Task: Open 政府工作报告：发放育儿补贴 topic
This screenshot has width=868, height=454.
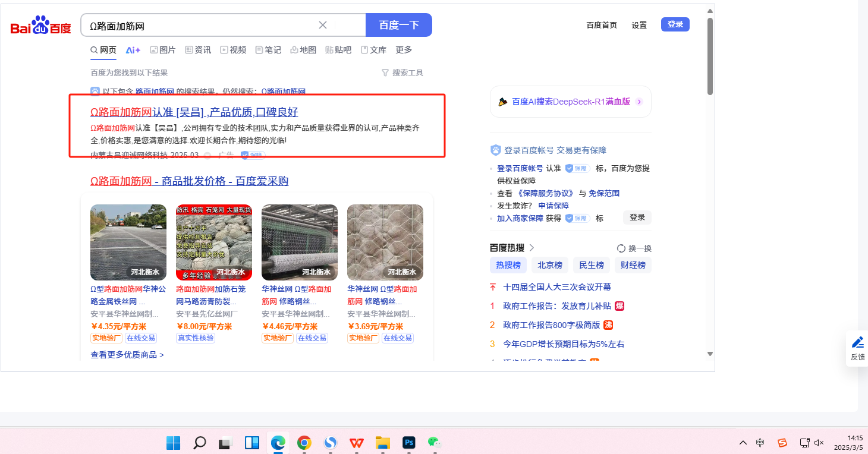Action: point(557,306)
